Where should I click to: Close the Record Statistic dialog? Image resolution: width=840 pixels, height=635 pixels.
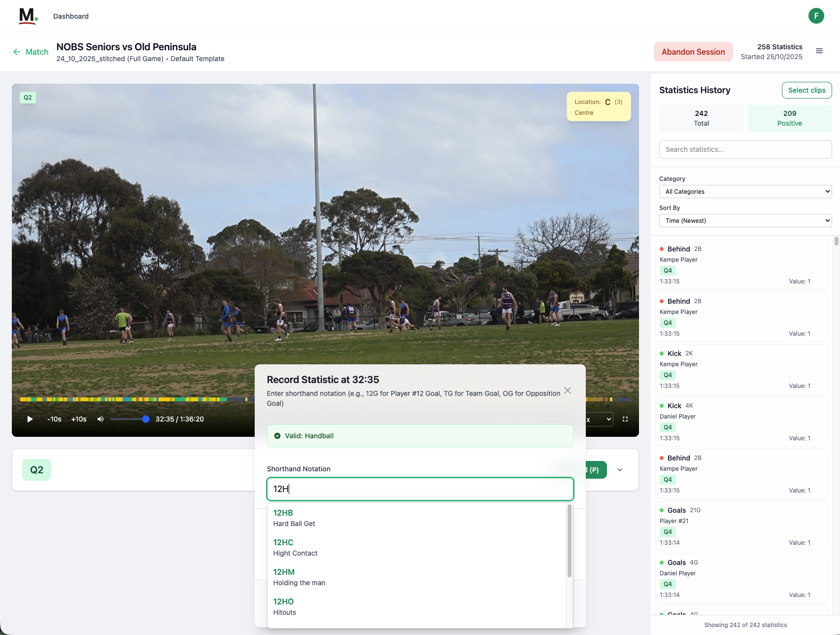click(x=568, y=390)
